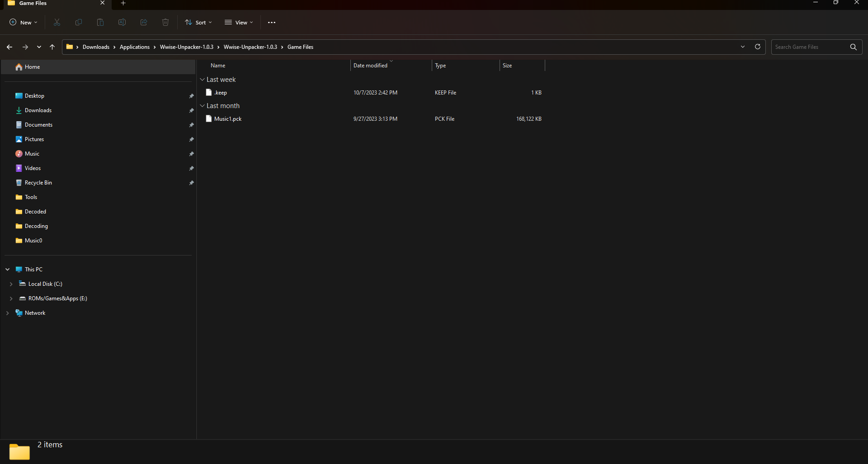Viewport: 868px width, 464px height.
Task: Click the Paste clipboard icon
Action: 100,23
